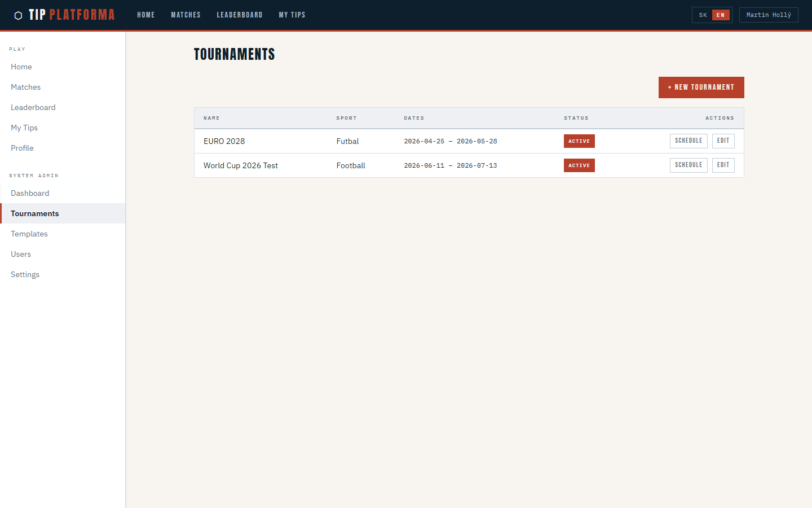This screenshot has width=812, height=508.
Task: Click the World Cup 2026 Test name cell
Action: (x=241, y=165)
